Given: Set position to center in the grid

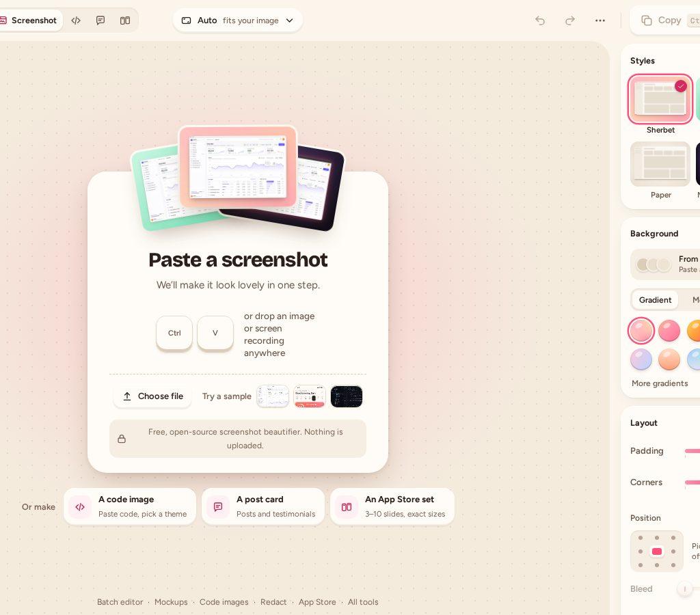Looking at the screenshot, I should 657,551.
